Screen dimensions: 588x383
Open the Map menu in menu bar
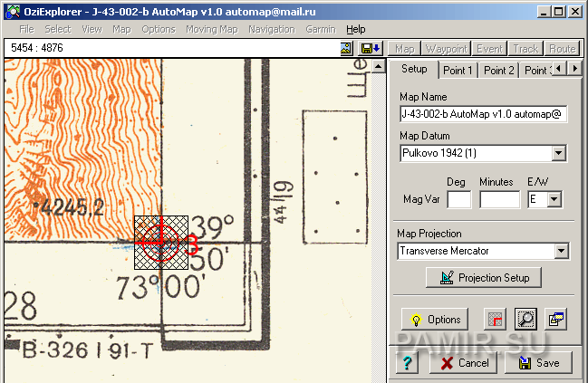pyautogui.click(x=122, y=29)
